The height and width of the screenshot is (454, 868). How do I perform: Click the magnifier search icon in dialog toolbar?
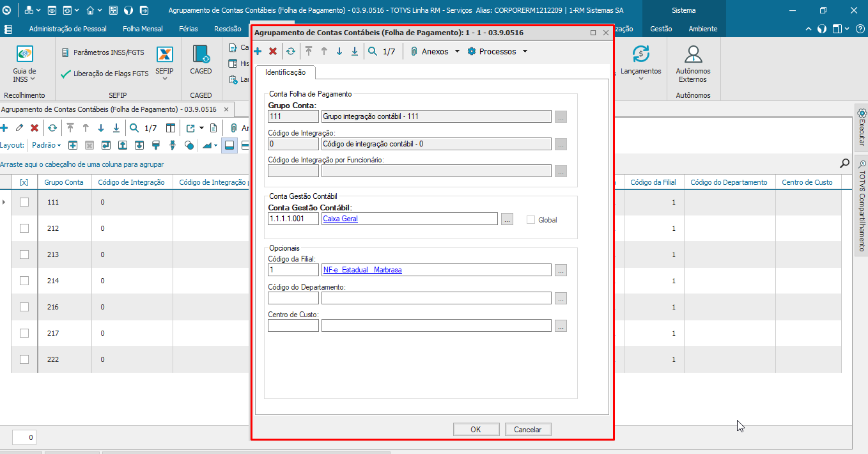pyautogui.click(x=373, y=51)
